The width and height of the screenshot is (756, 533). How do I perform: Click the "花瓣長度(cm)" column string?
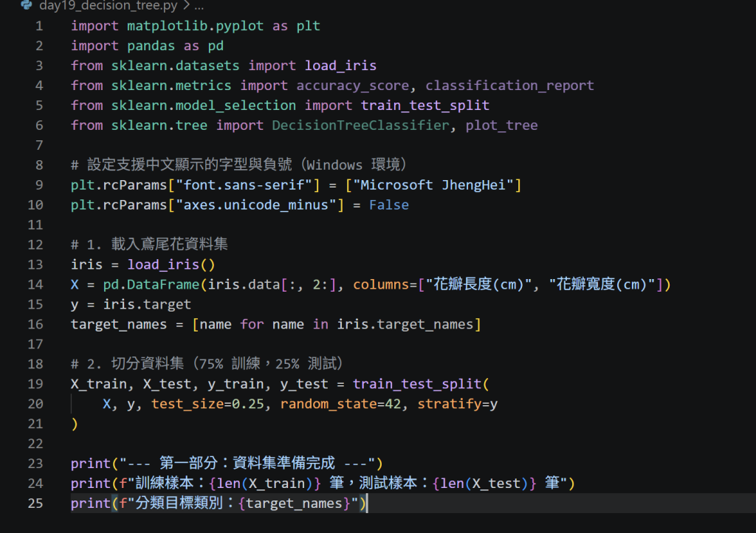coord(478,284)
